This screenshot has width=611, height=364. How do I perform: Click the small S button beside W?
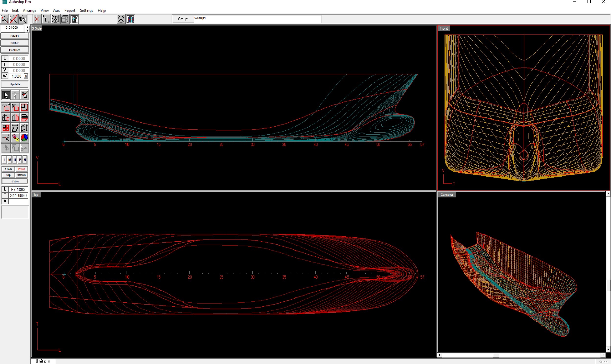pyautogui.click(x=26, y=76)
